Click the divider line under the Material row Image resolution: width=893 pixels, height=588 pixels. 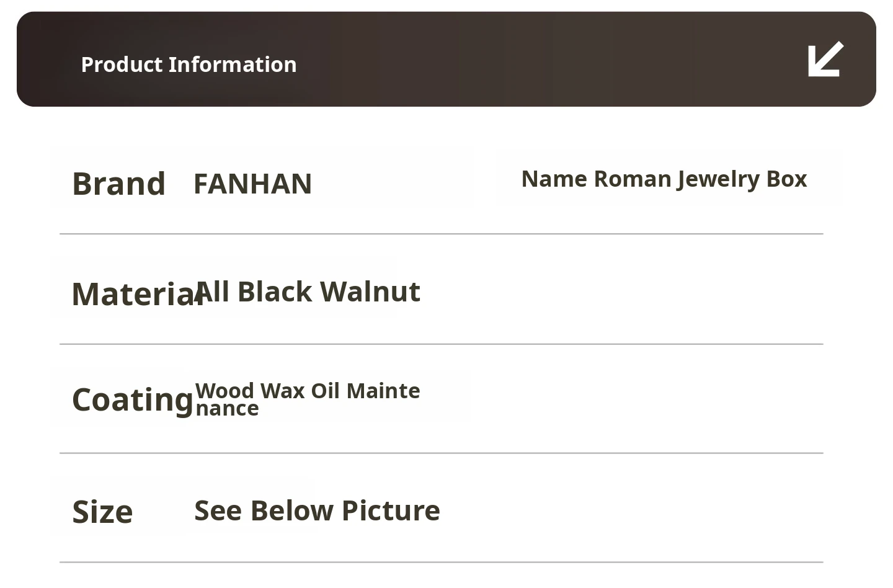coord(441,344)
